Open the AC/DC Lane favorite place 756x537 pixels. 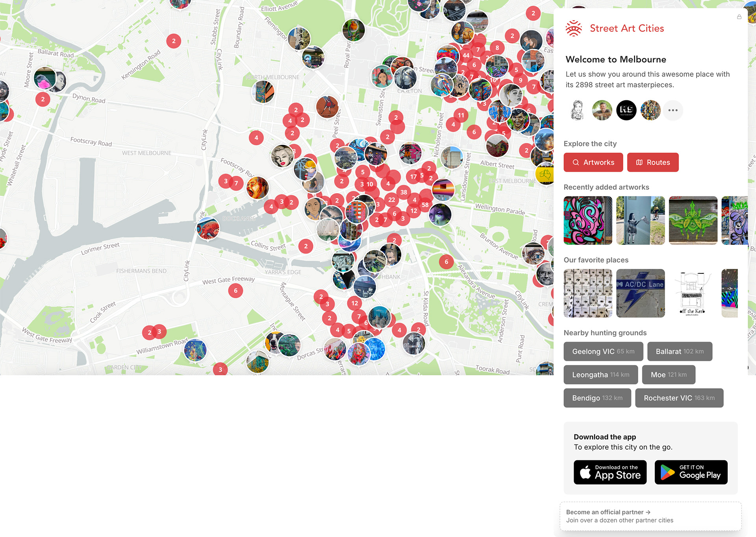coord(640,293)
